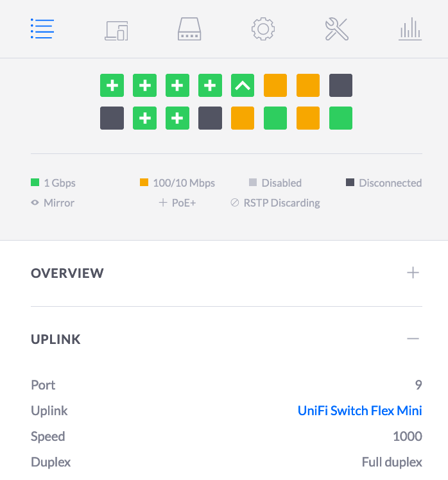448x480 pixels.
Task: Select the first green PoE port
Action: point(112,85)
